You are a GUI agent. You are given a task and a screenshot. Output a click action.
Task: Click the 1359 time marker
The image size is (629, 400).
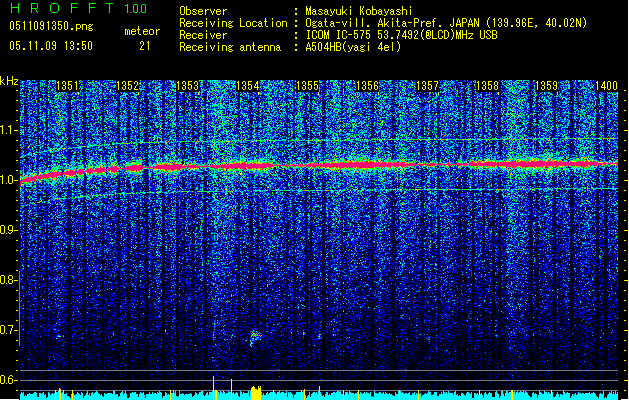pyautogui.click(x=546, y=86)
